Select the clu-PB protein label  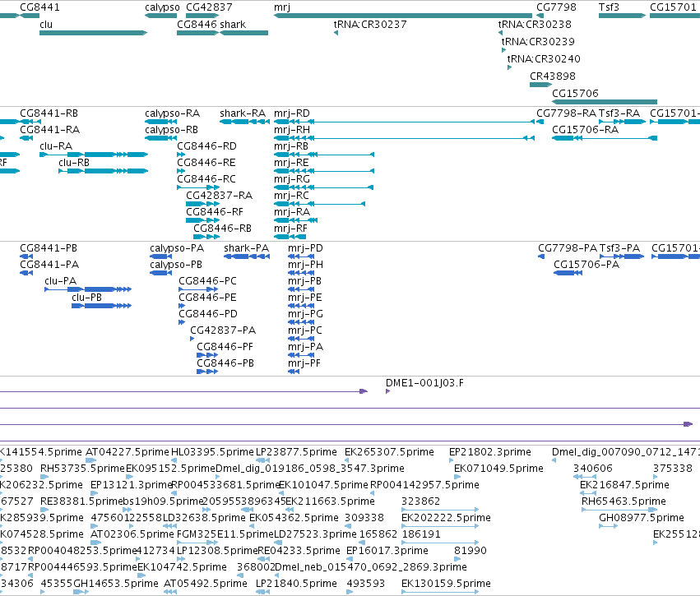click(86, 298)
